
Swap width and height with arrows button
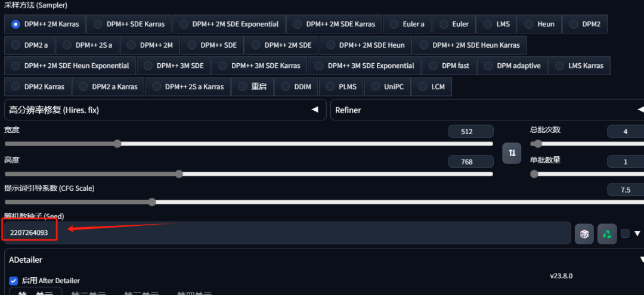[x=512, y=153]
